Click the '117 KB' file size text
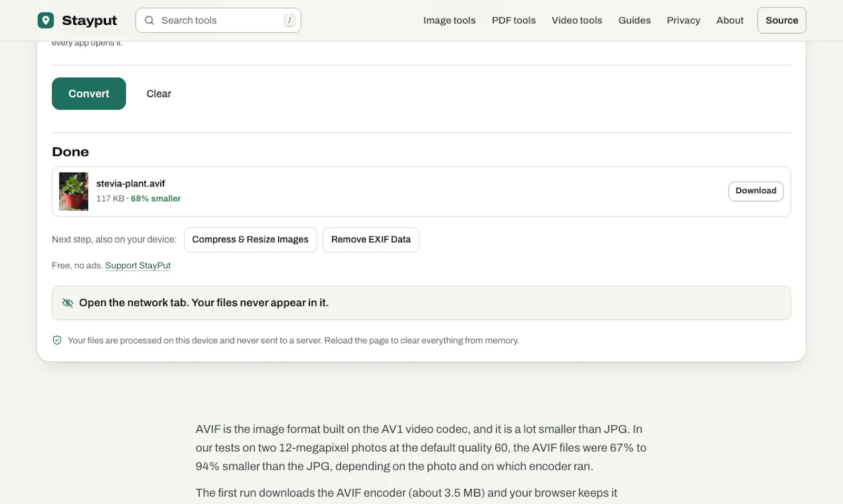The width and height of the screenshot is (843, 504). pos(110,199)
